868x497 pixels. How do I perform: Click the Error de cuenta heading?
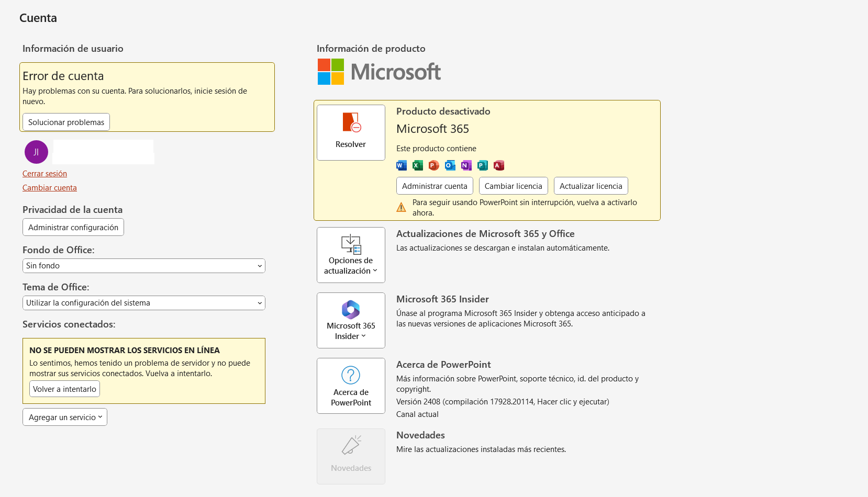tap(63, 76)
